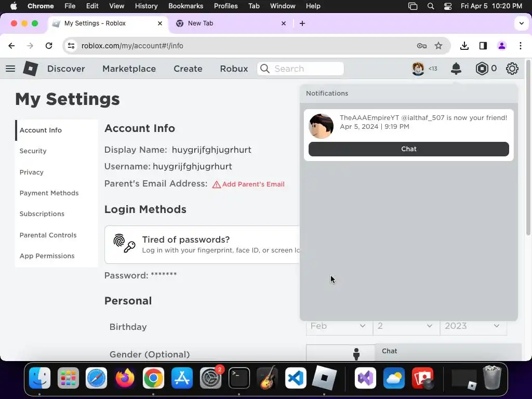
Task: Open GarageBand from the dock
Action: click(268, 378)
